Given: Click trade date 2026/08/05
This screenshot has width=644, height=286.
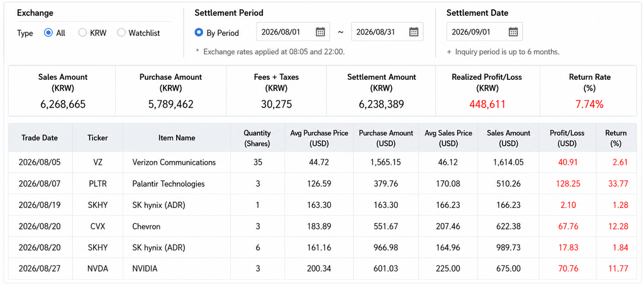Looking at the screenshot, I should (x=40, y=162).
